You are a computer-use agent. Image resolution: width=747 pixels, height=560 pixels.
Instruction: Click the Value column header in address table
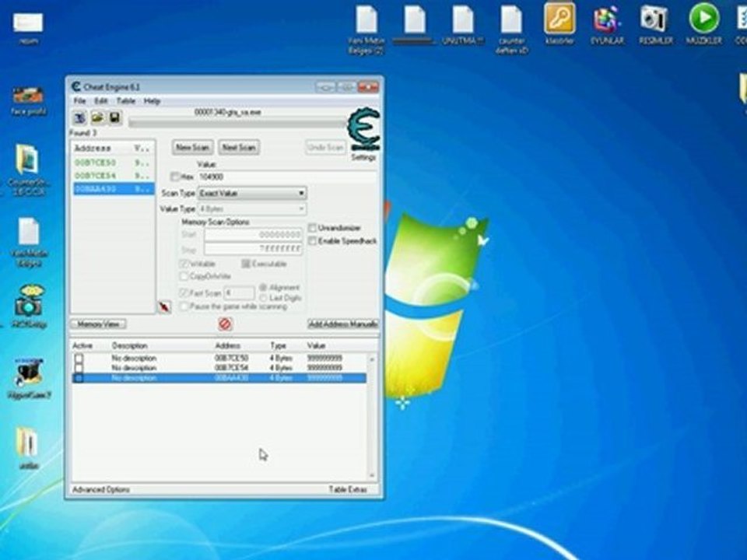coord(317,345)
